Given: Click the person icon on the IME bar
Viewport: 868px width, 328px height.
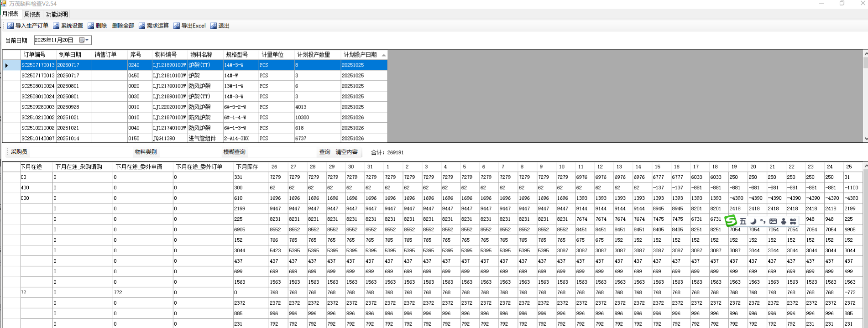Looking at the screenshot, I should pos(784,221).
